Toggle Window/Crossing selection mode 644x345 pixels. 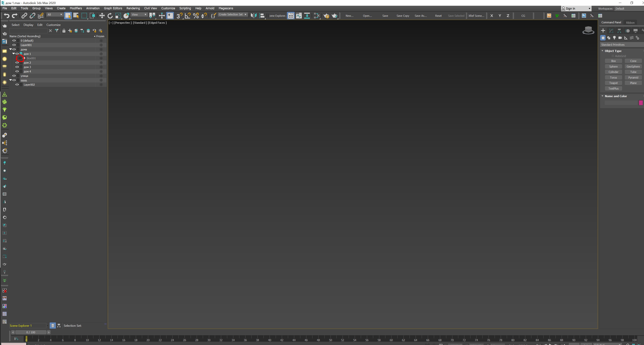point(92,16)
